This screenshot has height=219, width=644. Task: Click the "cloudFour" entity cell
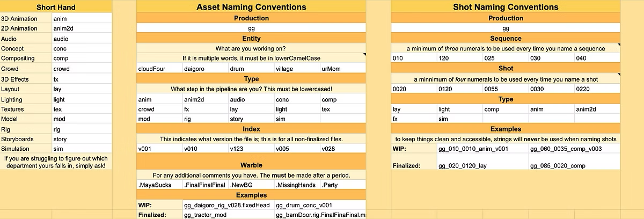(x=159, y=69)
